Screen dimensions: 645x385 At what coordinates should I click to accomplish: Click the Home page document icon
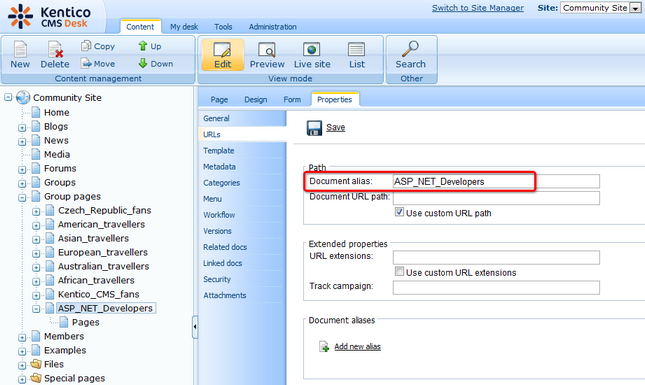[x=36, y=112]
